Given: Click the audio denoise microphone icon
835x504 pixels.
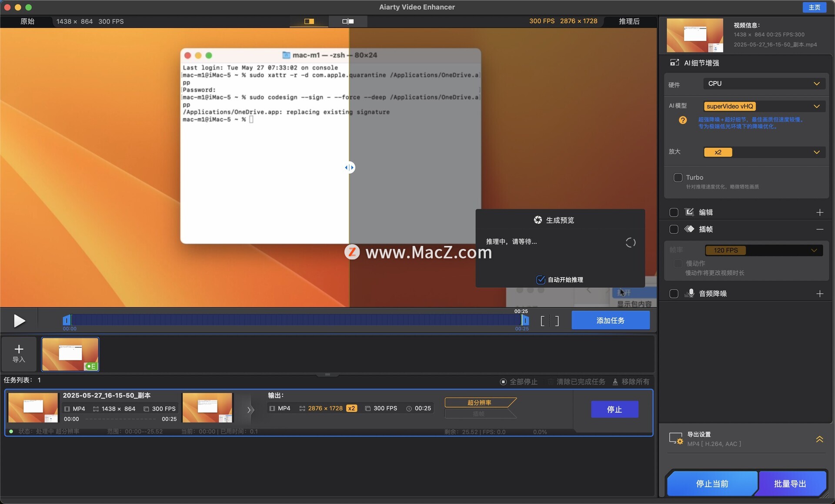Looking at the screenshot, I should pyautogui.click(x=689, y=293).
